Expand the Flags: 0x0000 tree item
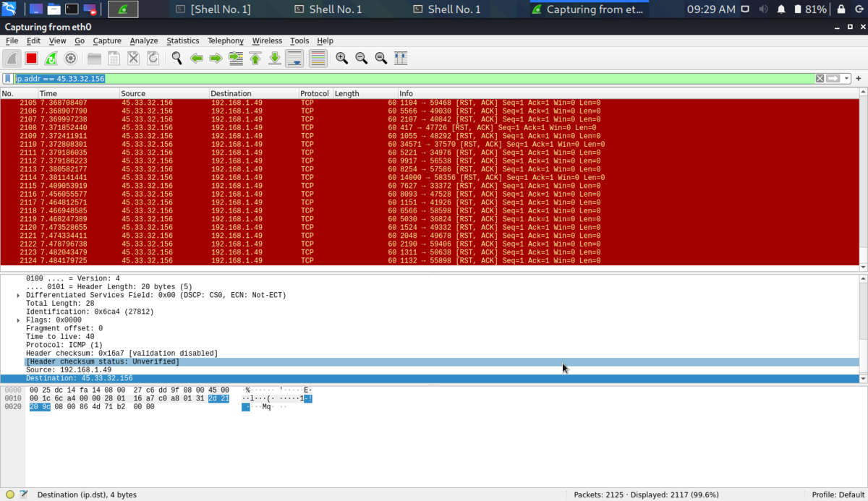The image size is (868, 501). (18, 320)
